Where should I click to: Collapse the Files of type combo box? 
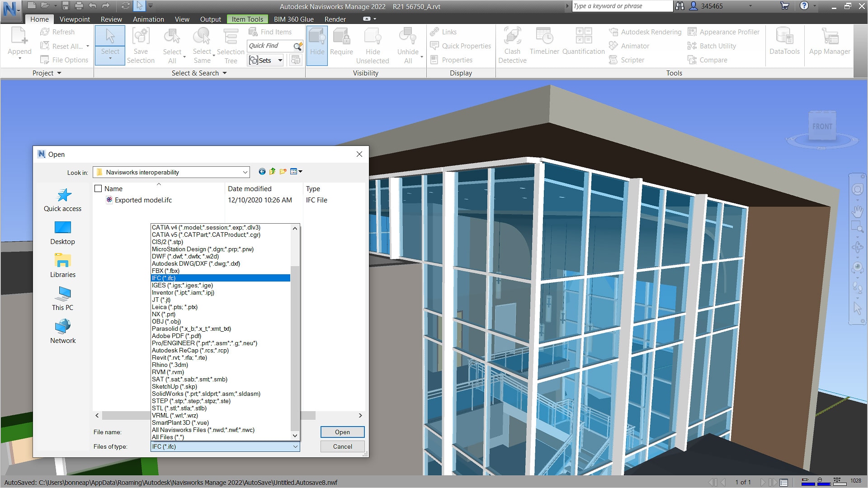click(295, 446)
